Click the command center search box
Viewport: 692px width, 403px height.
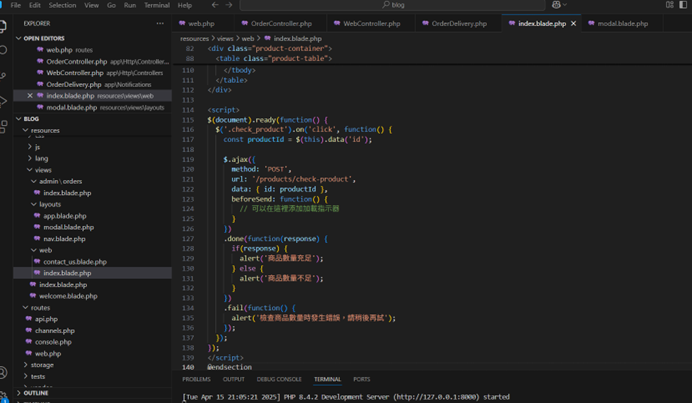(x=398, y=5)
